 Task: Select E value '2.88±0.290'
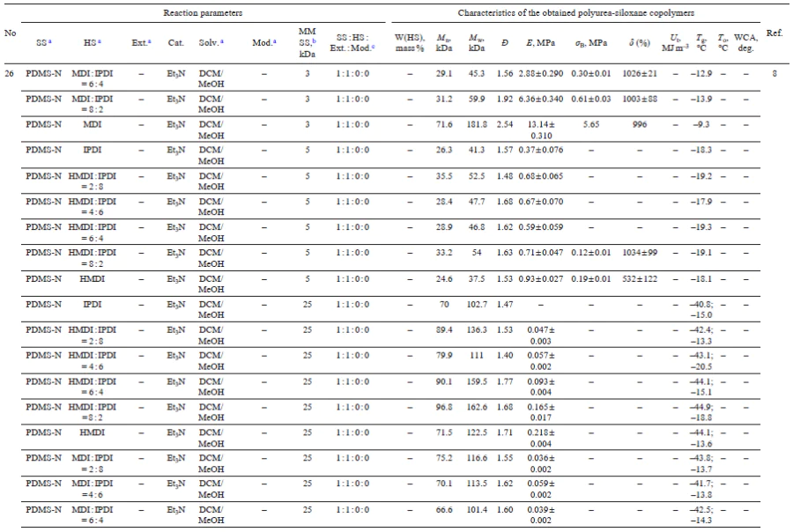[x=541, y=73]
